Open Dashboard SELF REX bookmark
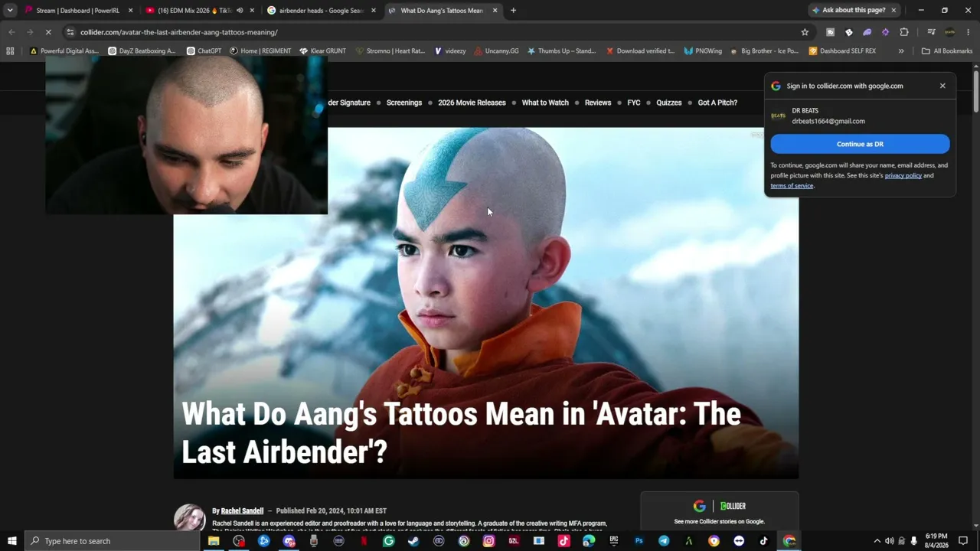The image size is (980, 551). click(x=842, y=51)
